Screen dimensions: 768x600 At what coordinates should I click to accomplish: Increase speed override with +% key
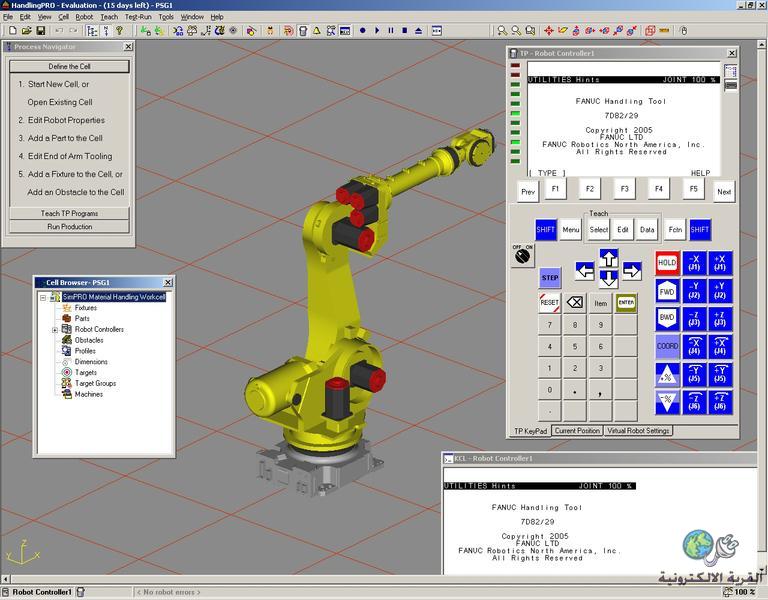click(667, 375)
